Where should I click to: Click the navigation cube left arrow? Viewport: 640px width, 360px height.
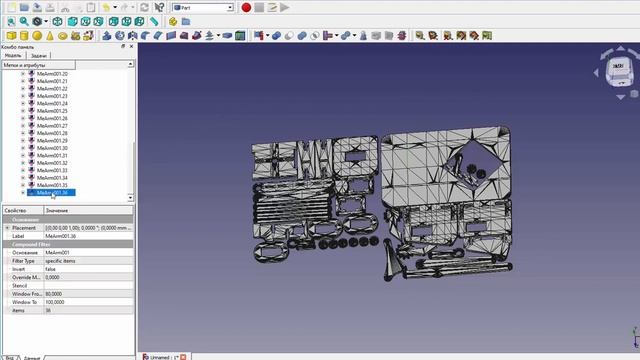click(x=596, y=73)
